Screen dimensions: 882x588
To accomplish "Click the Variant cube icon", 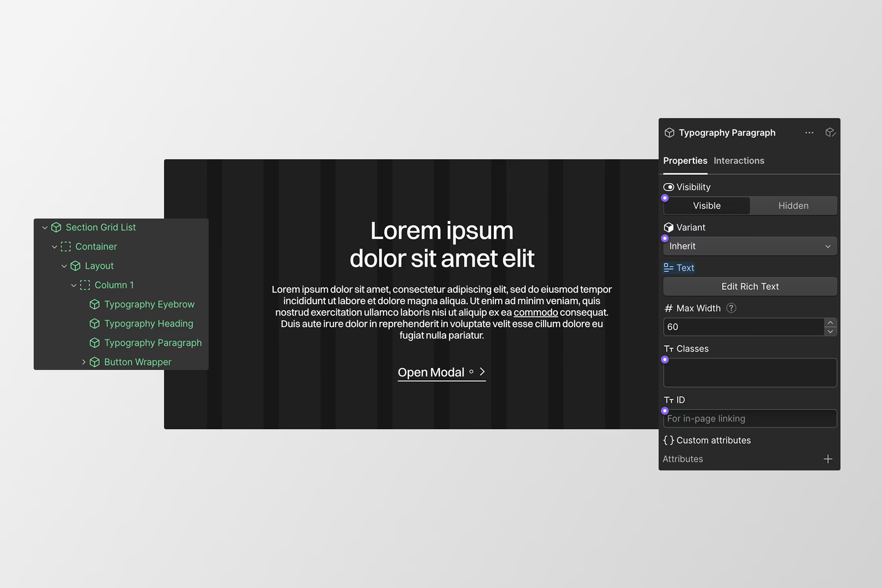I will (669, 228).
